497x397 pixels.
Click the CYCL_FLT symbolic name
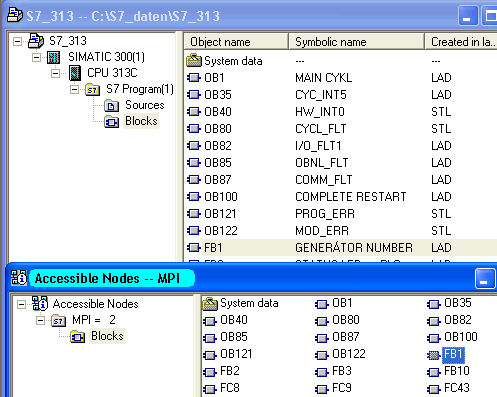tap(321, 129)
